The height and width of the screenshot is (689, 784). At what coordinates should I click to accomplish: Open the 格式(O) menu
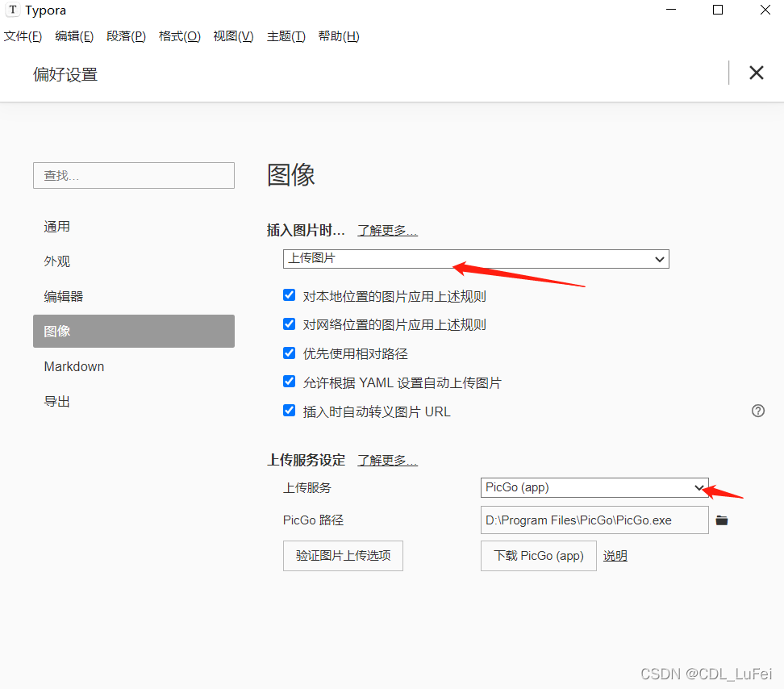180,36
